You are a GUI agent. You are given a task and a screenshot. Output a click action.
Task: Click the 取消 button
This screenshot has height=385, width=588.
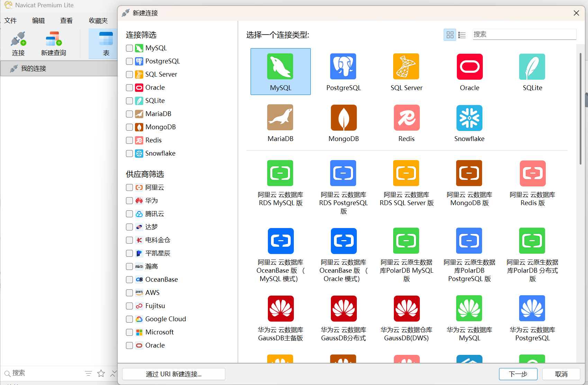[561, 374]
